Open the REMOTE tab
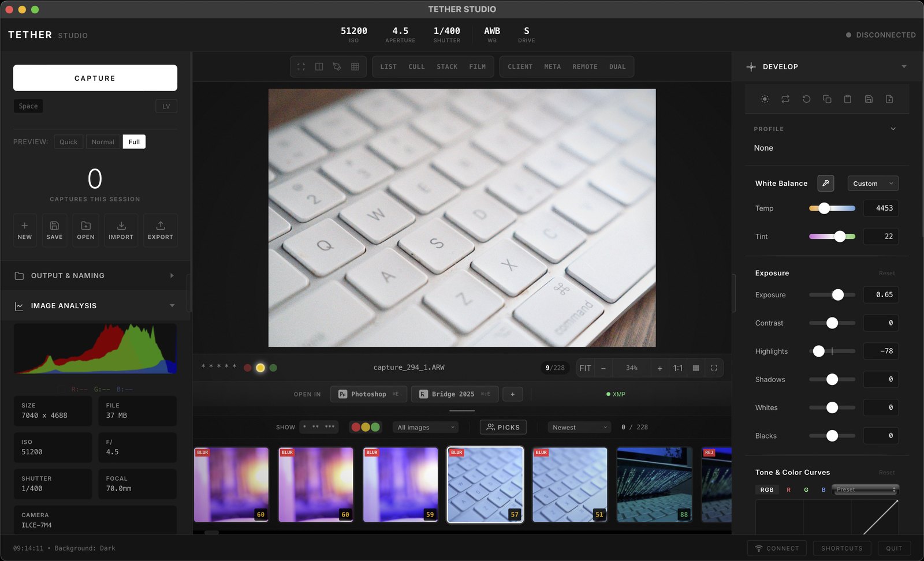 coord(585,67)
